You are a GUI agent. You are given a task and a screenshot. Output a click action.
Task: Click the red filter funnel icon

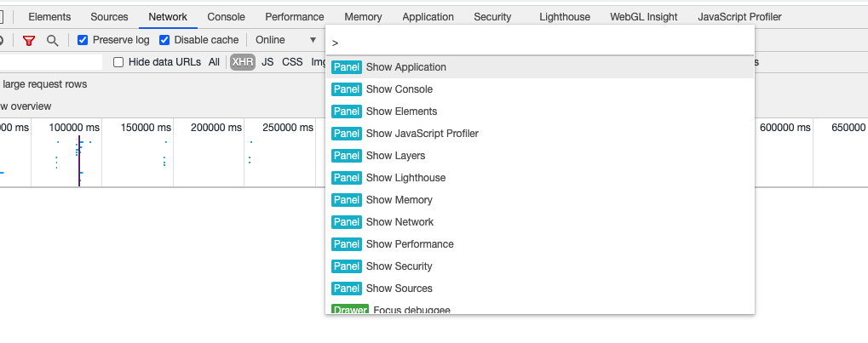pyautogui.click(x=29, y=40)
